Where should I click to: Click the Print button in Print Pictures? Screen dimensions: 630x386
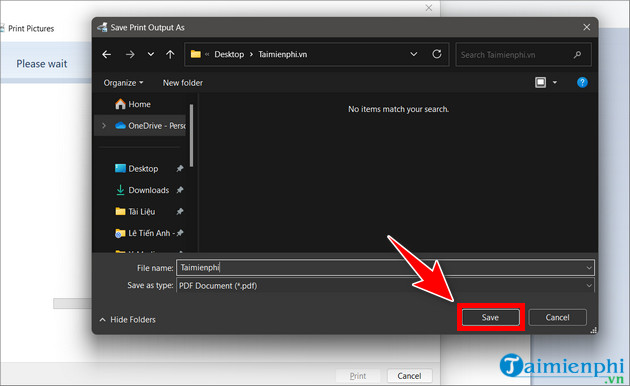[x=358, y=376]
